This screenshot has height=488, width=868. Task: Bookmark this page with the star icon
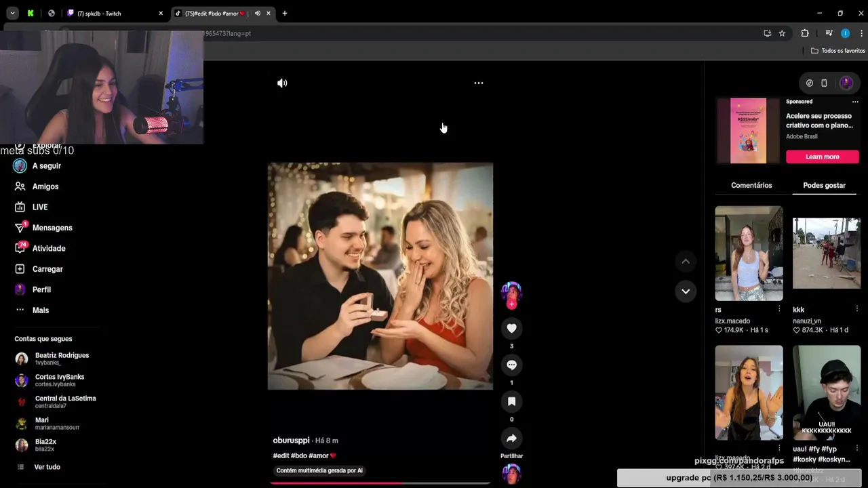[x=782, y=33]
